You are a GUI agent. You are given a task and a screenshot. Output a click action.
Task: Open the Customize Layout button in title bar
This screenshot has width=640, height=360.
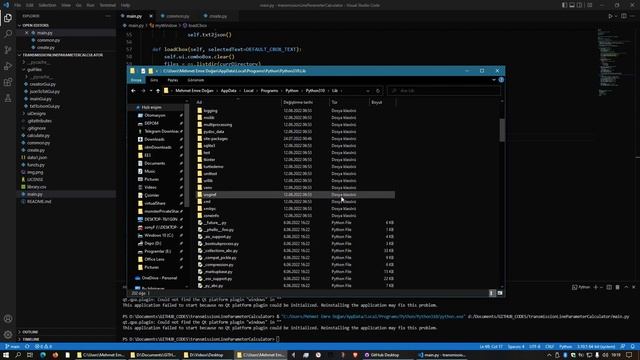(x=589, y=5)
